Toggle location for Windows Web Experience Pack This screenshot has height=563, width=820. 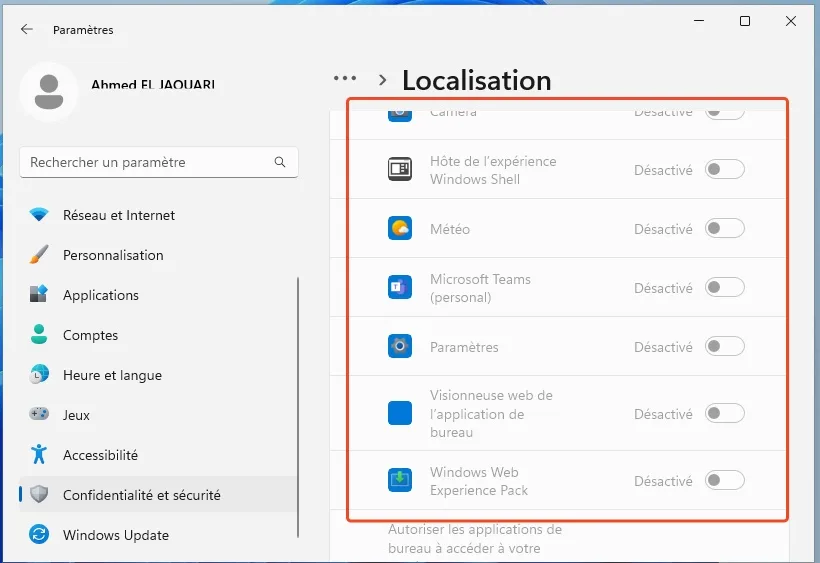coord(724,480)
